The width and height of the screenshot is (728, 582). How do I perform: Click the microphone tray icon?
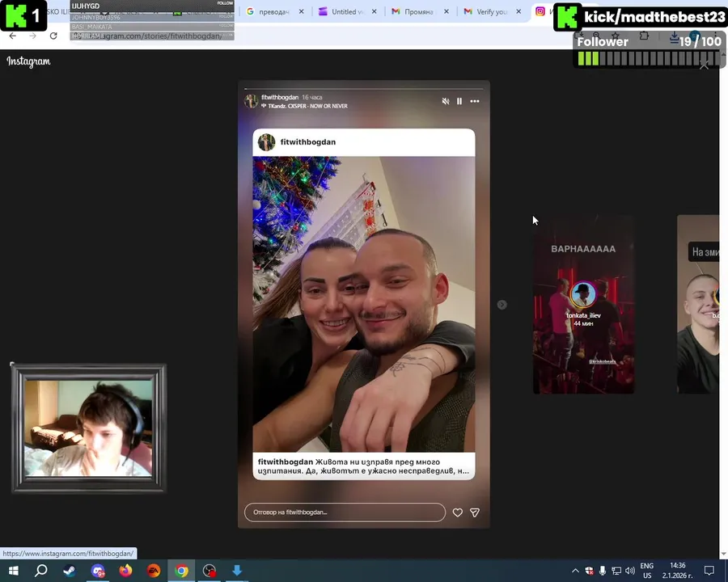[x=602, y=571]
